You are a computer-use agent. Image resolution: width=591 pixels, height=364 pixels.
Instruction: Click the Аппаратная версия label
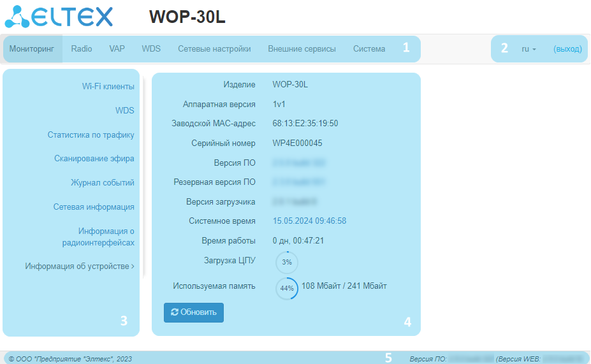click(x=219, y=105)
